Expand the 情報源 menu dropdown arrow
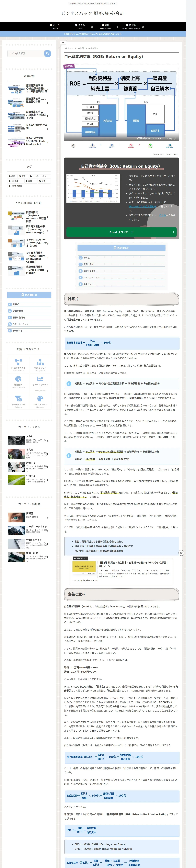The image size is (196, 868). [x=143, y=27]
